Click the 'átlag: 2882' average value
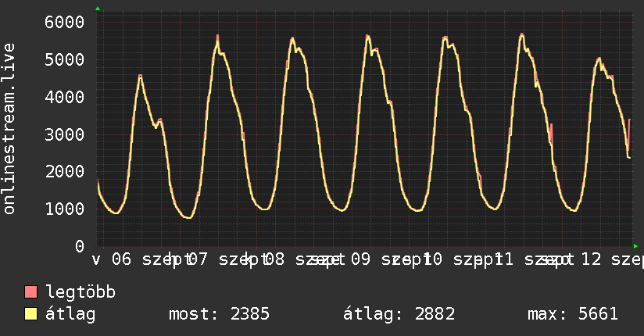This screenshot has width=644, height=336. (399, 315)
